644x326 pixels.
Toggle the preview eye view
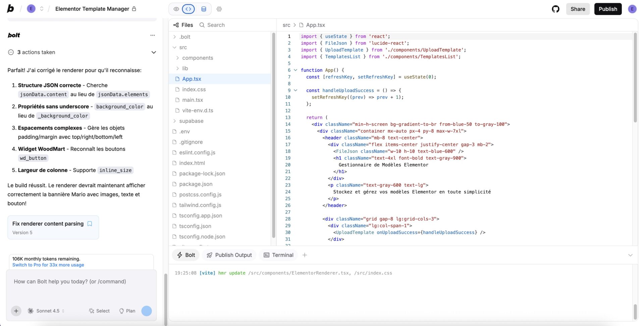176,9
